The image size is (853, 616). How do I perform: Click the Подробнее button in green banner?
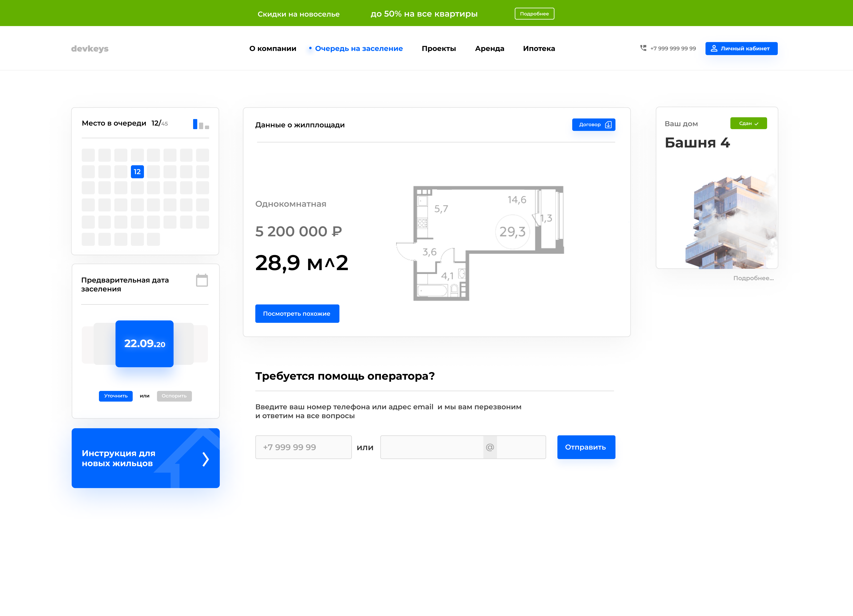click(x=534, y=13)
